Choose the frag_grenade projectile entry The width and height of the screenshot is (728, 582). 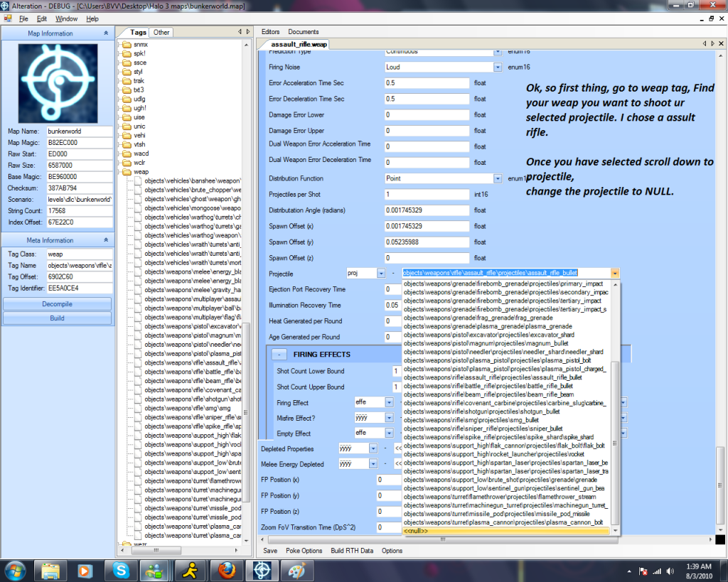coord(505,318)
